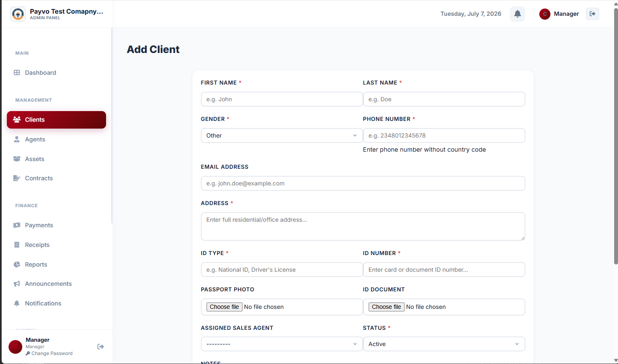618x364 pixels.
Task: Click into the Address text area
Action: (x=363, y=226)
